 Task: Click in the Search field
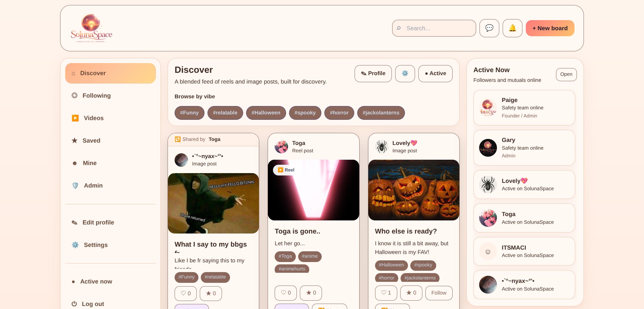coord(434,28)
